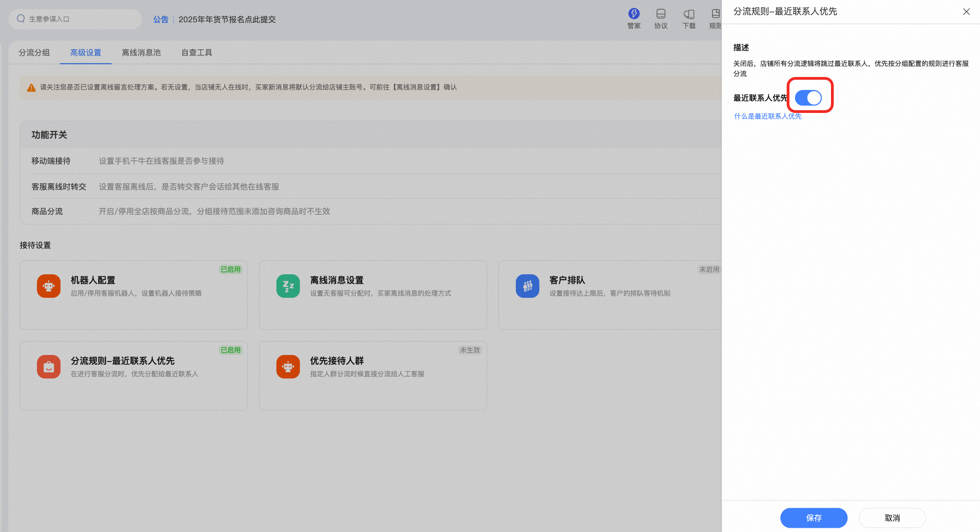The image size is (980, 532).
Task: Select the 高级设置 tab
Action: tap(86, 53)
